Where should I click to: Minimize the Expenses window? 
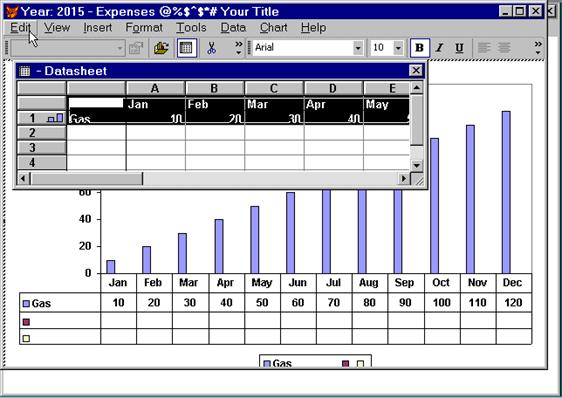coord(505,11)
